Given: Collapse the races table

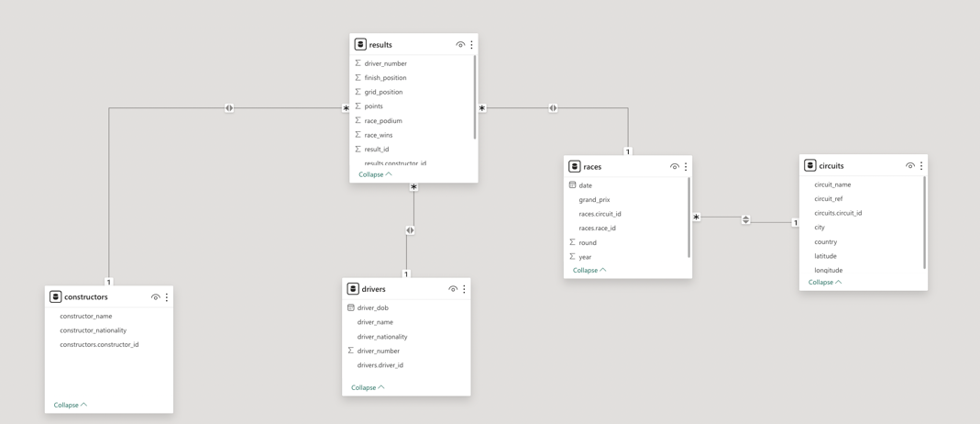Looking at the screenshot, I should click(x=589, y=270).
